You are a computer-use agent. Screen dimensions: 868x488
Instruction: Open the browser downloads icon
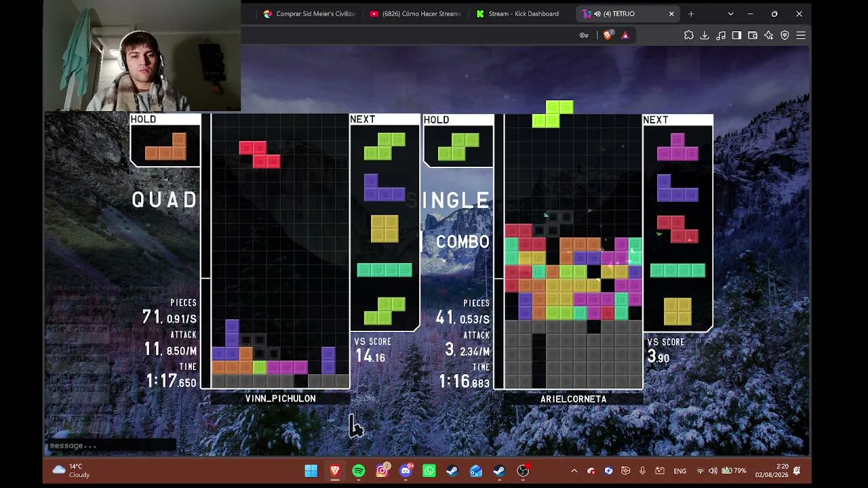(705, 35)
